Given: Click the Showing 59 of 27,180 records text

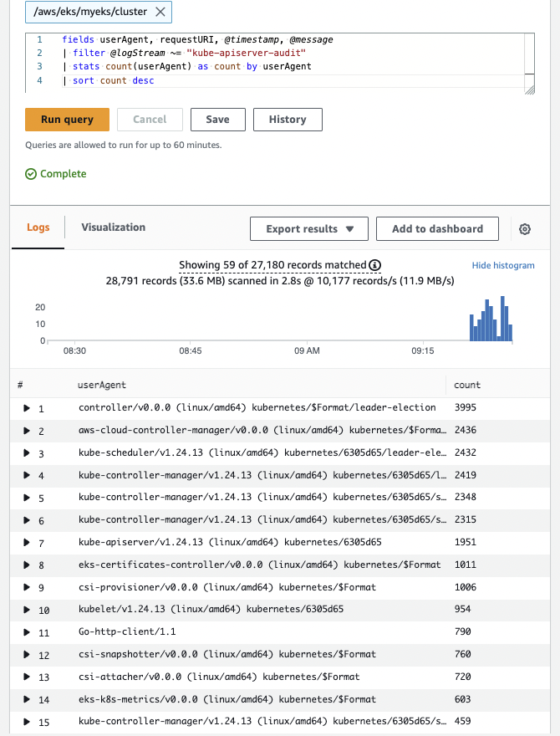Looking at the screenshot, I should (x=272, y=265).
